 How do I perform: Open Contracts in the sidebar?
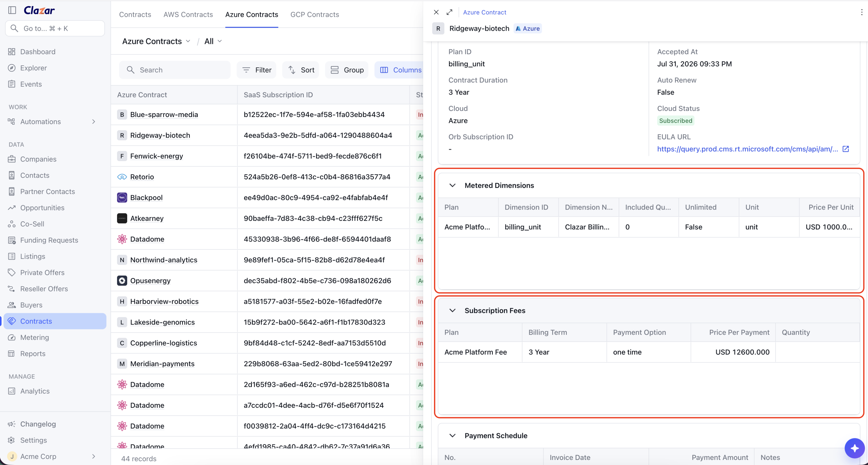pos(55,321)
